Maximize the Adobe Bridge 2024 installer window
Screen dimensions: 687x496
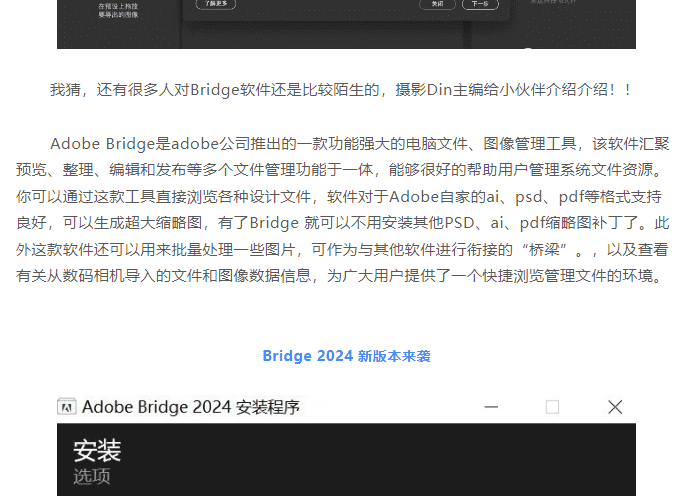point(552,407)
